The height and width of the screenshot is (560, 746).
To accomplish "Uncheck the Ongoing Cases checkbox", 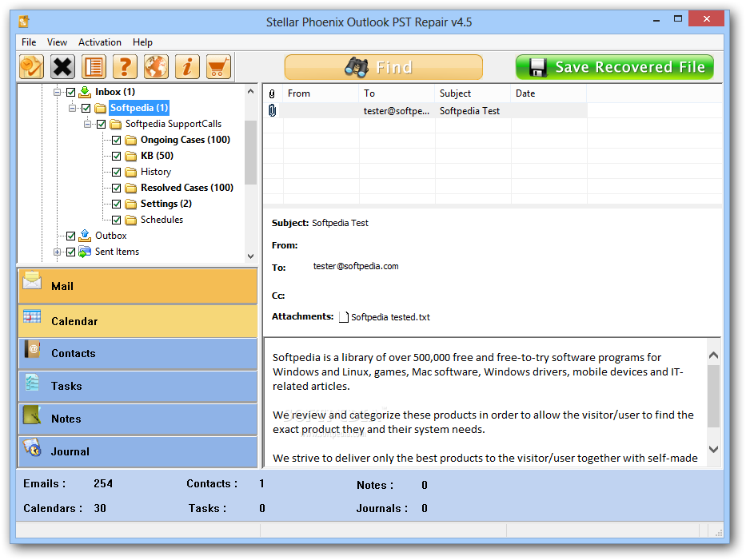I will tap(117, 141).
